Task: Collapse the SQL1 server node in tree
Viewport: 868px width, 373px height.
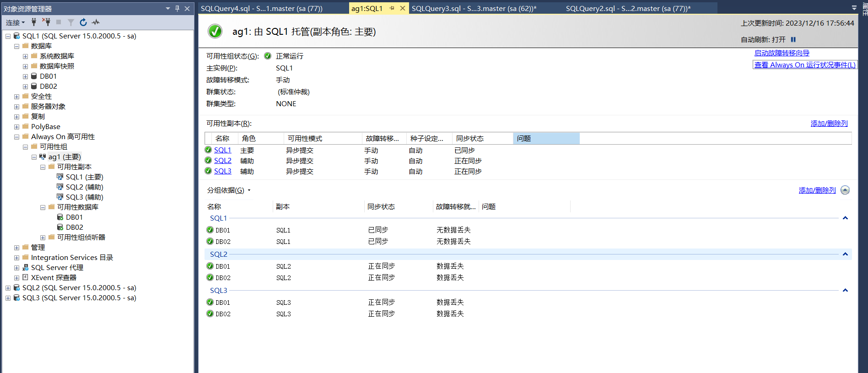Action: pyautogui.click(x=8, y=36)
